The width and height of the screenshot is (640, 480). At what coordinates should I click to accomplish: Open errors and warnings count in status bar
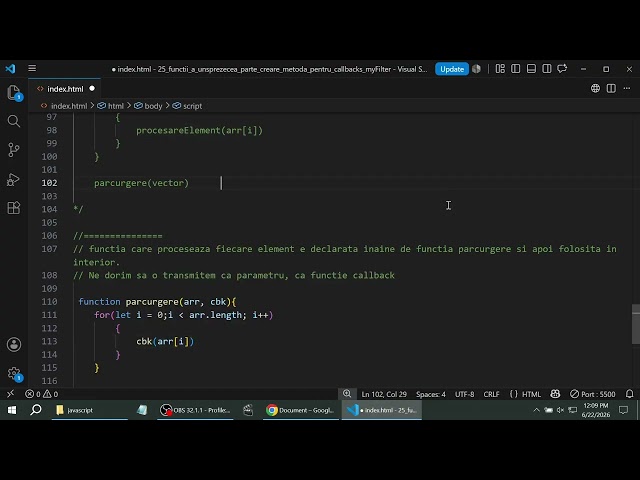tap(42, 394)
